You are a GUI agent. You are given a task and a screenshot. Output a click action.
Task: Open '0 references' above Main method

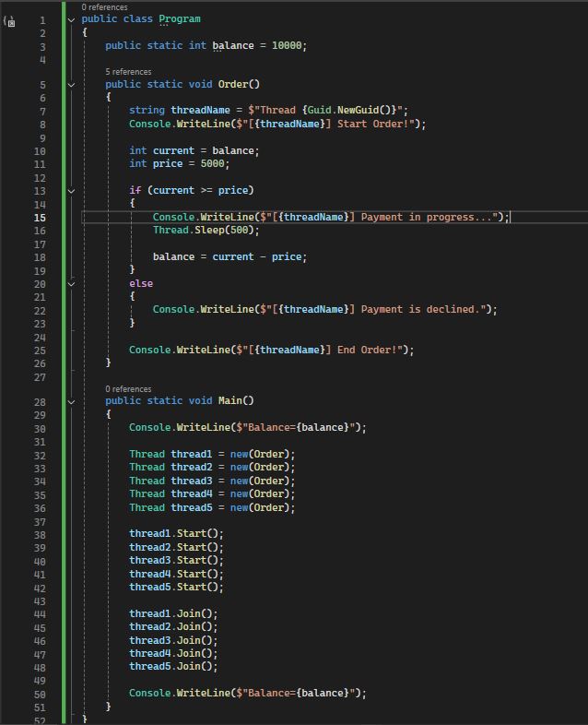128,389
